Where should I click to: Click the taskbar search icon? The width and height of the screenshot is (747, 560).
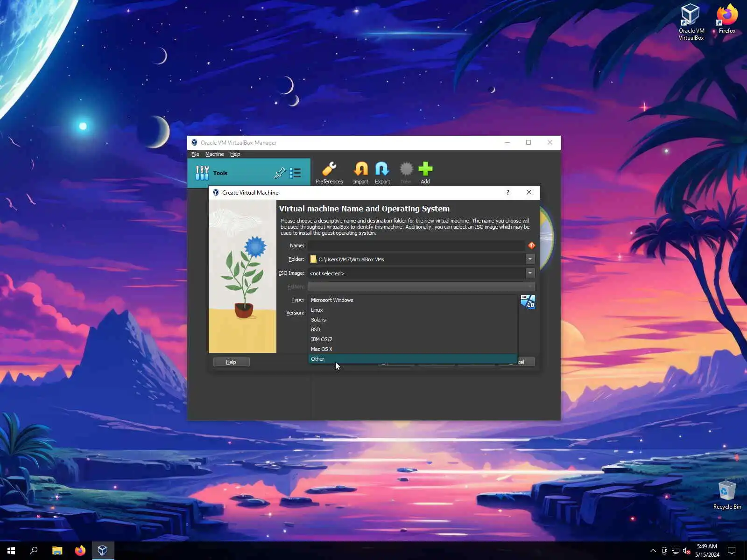pos(34,551)
